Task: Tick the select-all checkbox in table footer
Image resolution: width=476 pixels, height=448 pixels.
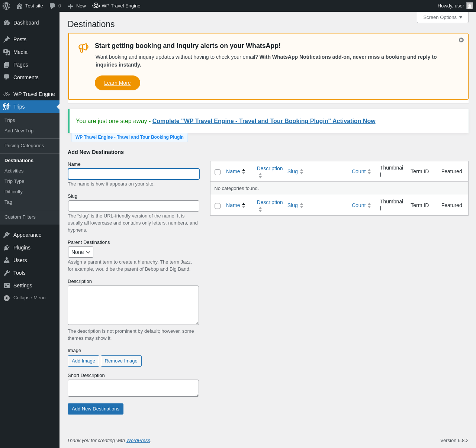Action: [x=218, y=206]
